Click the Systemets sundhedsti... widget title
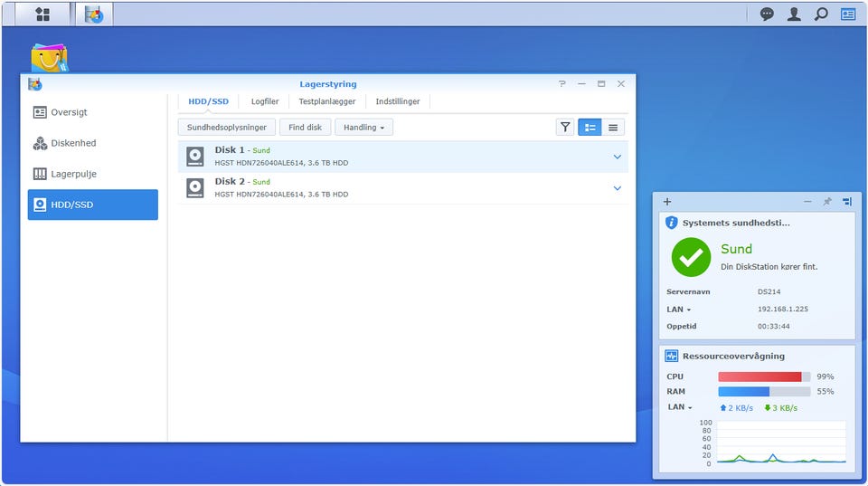The width and height of the screenshot is (868, 486). [736, 223]
